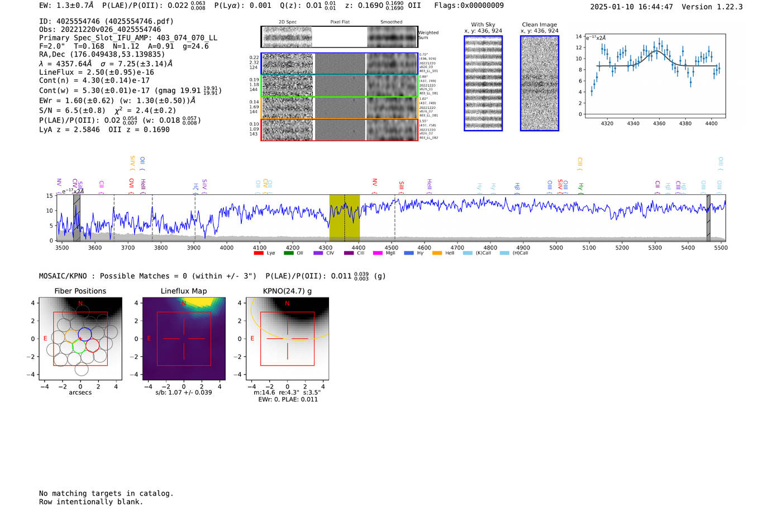Image resolution: width=782 pixels, height=532 pixels.
Task: Click the LineFlux = 2.50(±0.95)e-16 text
Action: point(97,73)
